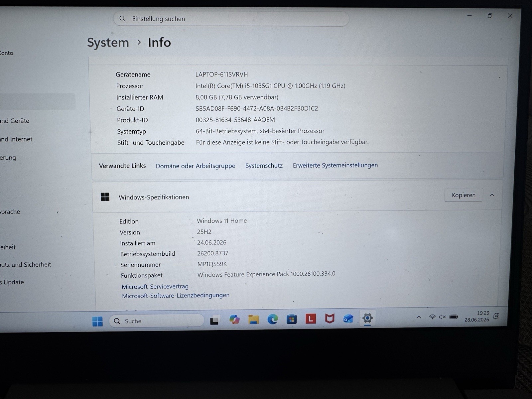The image size is (532, 399).
Task: Select the Geräte-ID value
Action: coord(257,108)
